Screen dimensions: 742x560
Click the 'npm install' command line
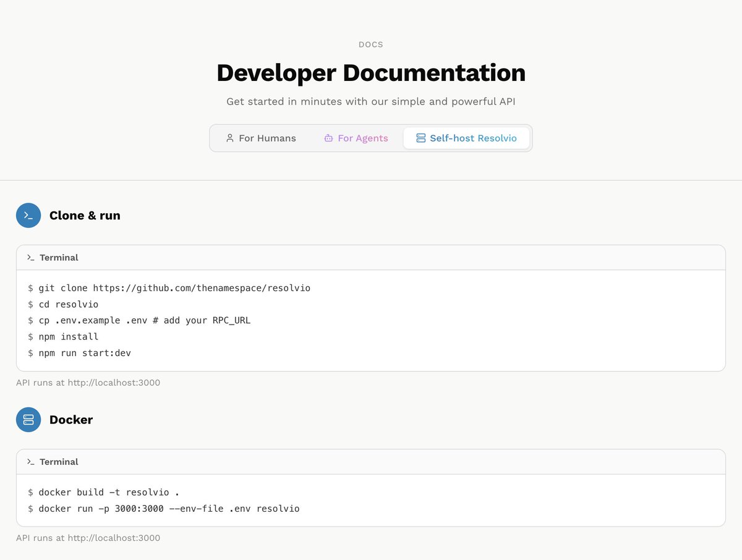pyautogui.click(x=63, y=336)
